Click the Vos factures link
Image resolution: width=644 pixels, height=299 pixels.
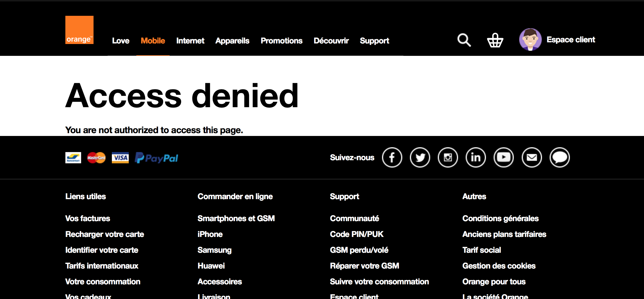coord(88,218)
